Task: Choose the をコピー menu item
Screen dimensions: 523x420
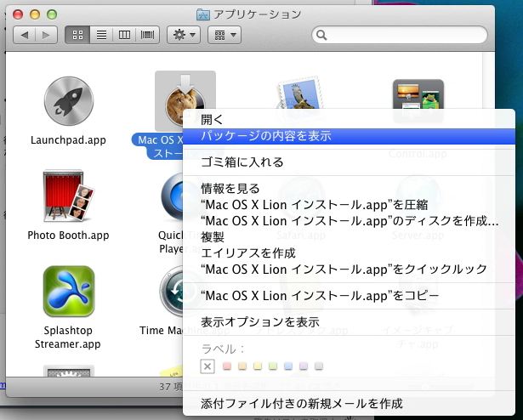Action: 349,296
